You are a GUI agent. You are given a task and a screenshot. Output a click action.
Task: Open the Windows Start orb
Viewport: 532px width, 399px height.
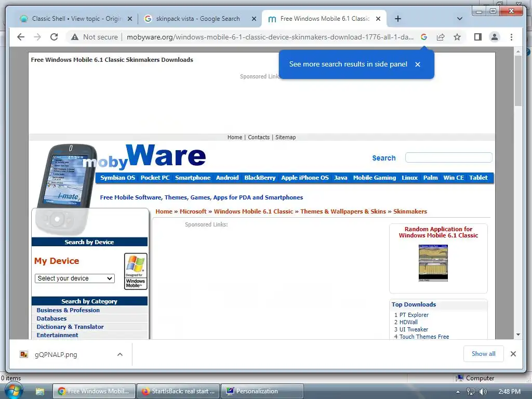(x=14, y=391)
